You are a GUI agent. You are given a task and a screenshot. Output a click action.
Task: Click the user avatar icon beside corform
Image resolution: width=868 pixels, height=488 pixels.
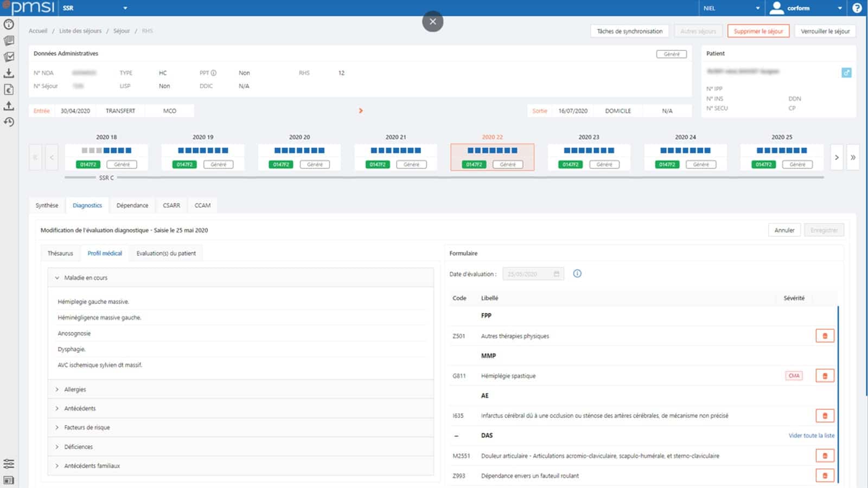tap(777, 8)
